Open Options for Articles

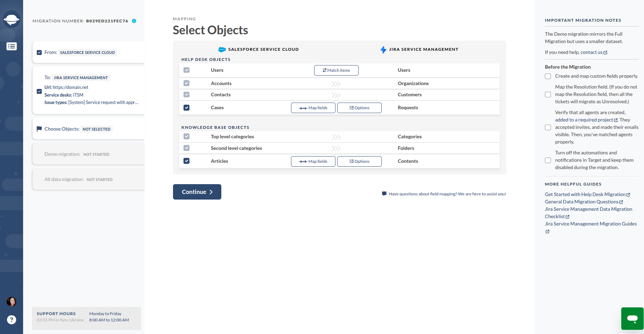(x=359, y=161)
